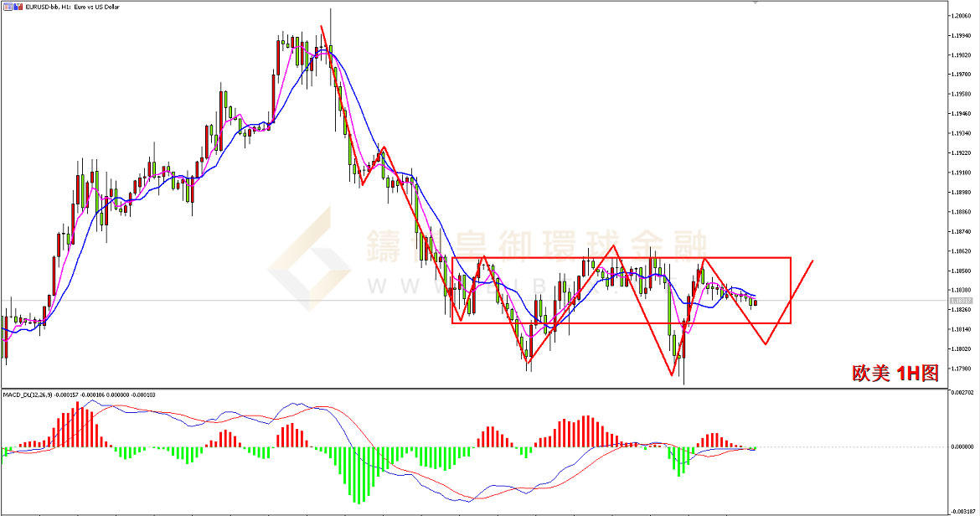The width and height of the screenshot is (980, 516).
Task: Click the 1.17900 price scale label
Action: point(961,368)
